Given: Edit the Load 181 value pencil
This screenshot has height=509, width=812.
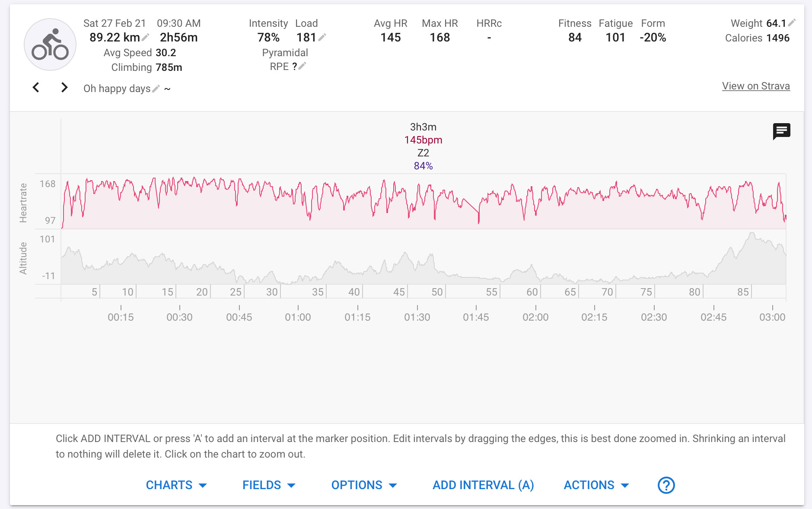Looking at the screenshot, I should tap(322, 38).
